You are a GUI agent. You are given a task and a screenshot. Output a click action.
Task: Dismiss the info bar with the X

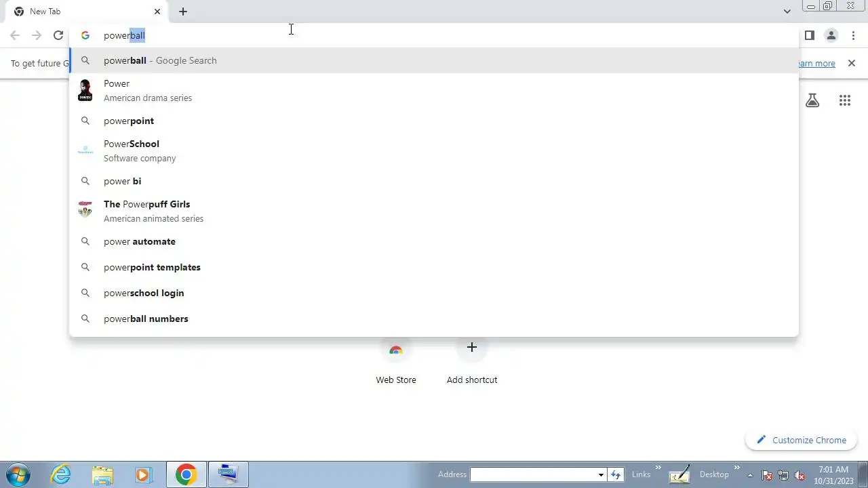click(x=852, y=63)
